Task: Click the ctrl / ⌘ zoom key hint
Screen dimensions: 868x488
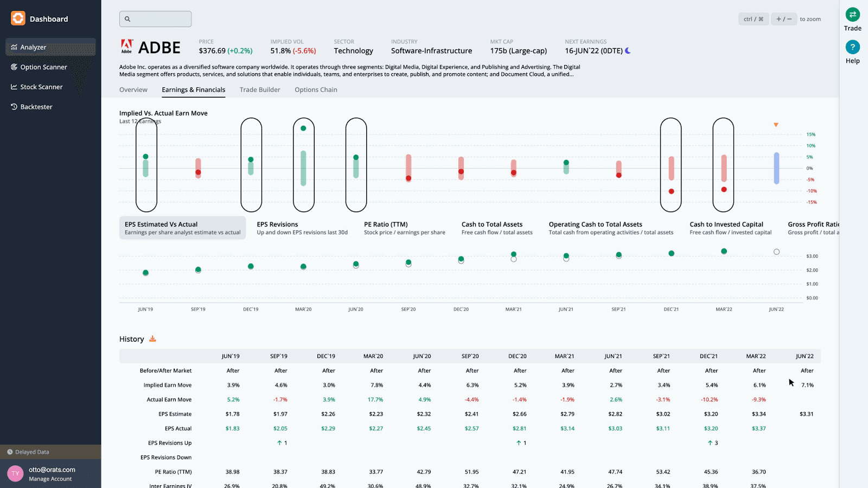Action: [754, 19]
